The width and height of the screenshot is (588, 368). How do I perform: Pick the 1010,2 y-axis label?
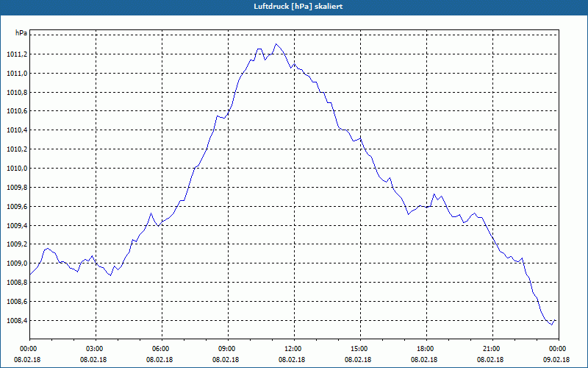coord(17,149)
